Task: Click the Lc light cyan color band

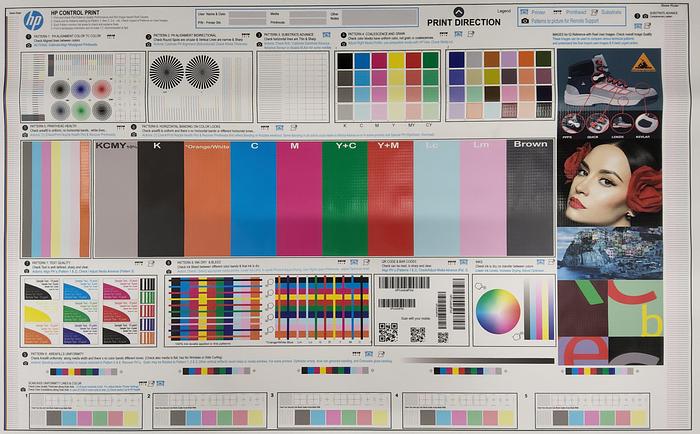Action: pyautogui.click(x=437, y=198)
